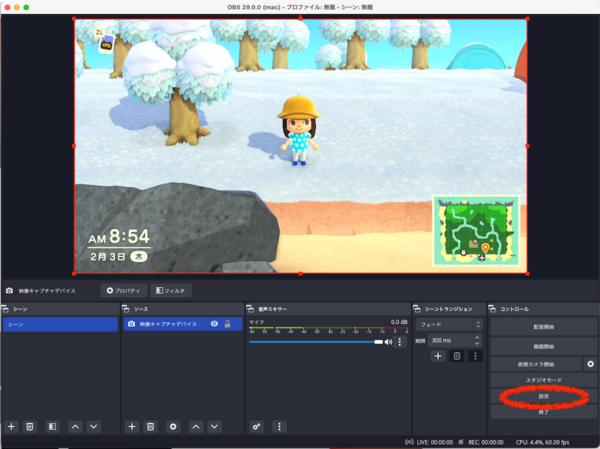600x449 pixels.
Task: Undock the シーン panel icon
Action: click(x=5, y=309)
